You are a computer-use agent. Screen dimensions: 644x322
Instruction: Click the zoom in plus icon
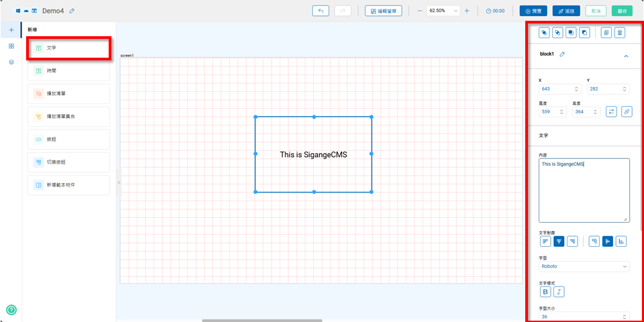pyautogui.click(x=467, y=11)
